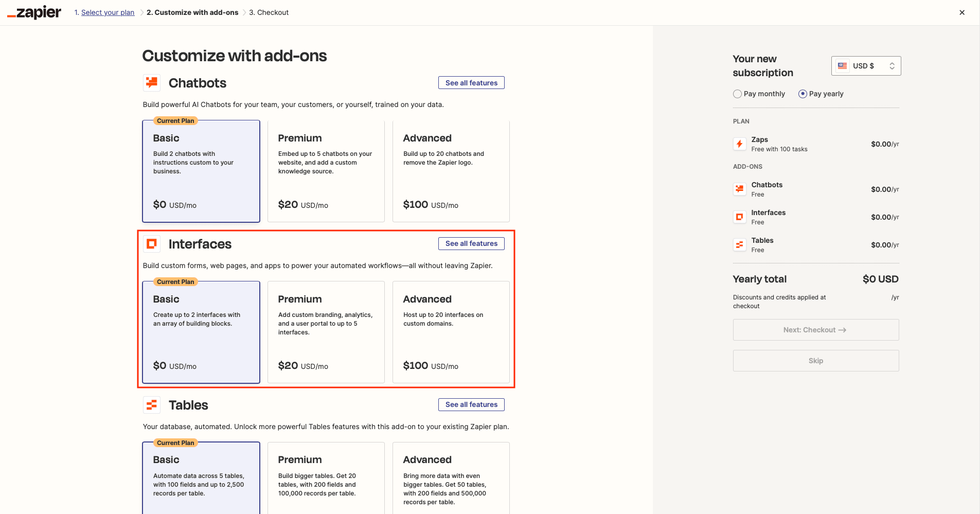Click the Chatbots add-on icon next to its heading

[152, 82]
